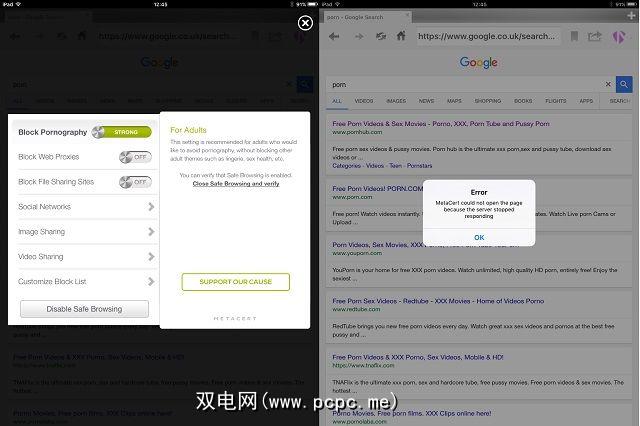Open SEARCH tools tab
The height and width of the screenshot is (426, 640).
pyautogui.click(x=619, y=101)
